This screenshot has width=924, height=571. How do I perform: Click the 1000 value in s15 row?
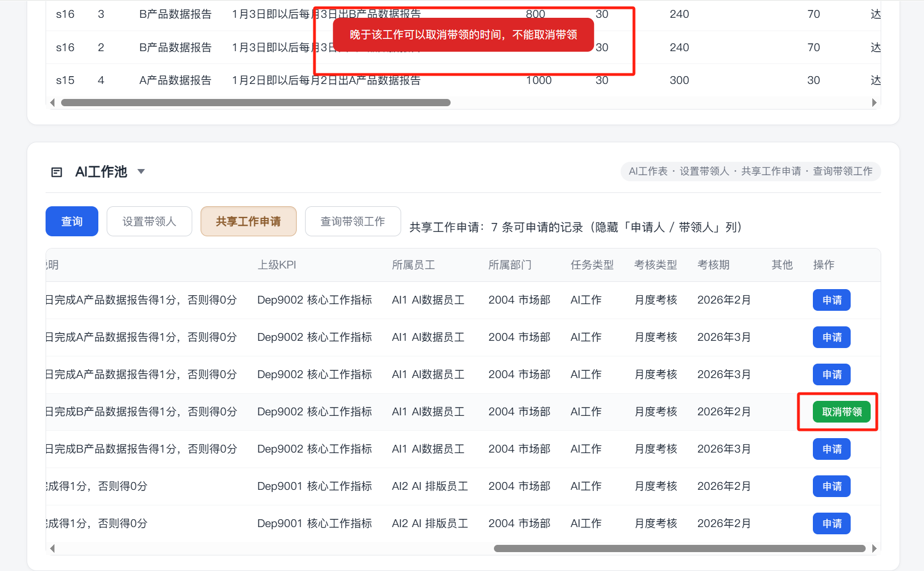click(x=539, y=80)
